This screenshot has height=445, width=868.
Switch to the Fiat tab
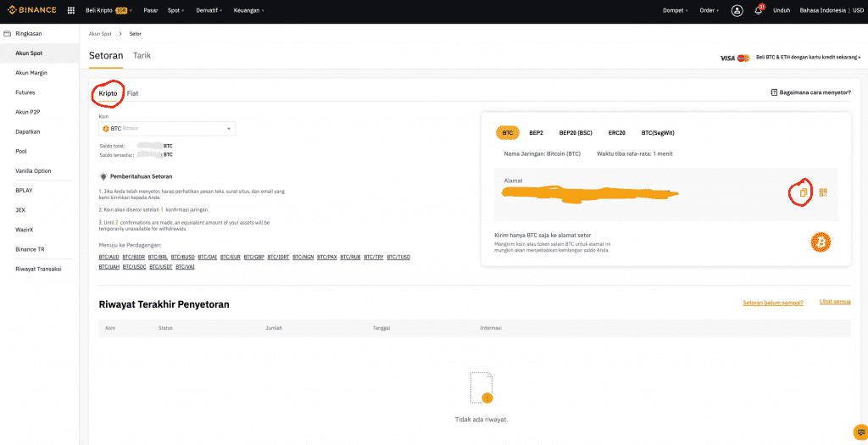tap(133, 92)
